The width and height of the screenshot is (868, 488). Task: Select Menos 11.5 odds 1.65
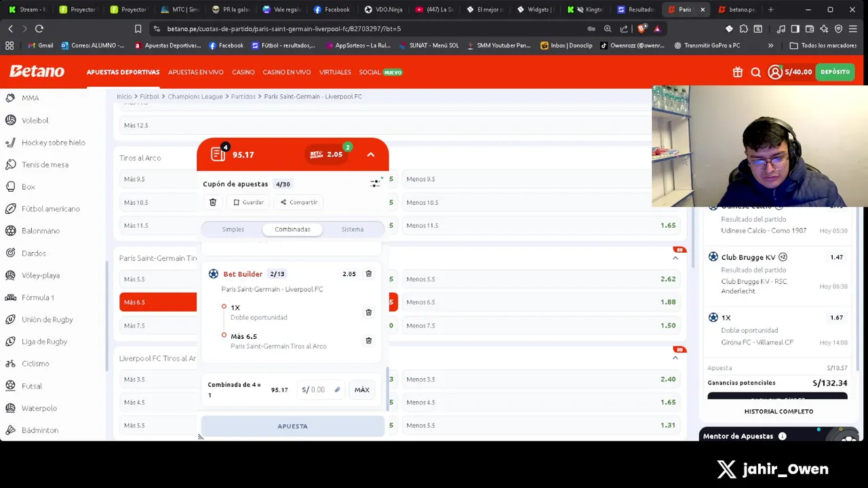pos(541,225)
